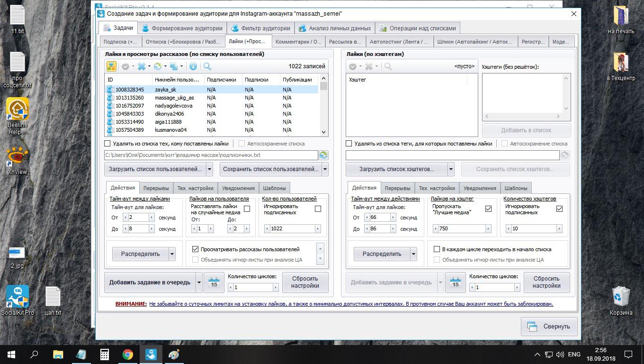The width and height of the screenshot is (644, 364).
Task: Open Paint palette icon in taskbar
Action: pos(174,354)
